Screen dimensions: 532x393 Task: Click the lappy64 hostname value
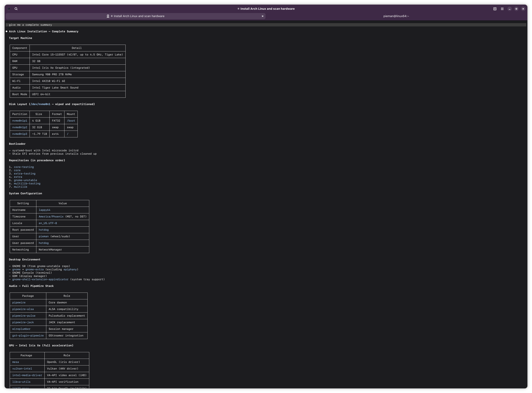(44, 210)
